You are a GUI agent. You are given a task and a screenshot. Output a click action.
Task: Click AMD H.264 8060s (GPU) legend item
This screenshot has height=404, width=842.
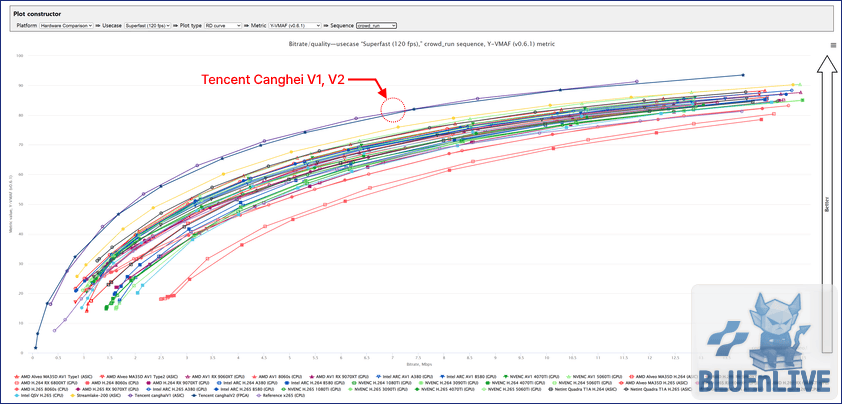(110, 383)
